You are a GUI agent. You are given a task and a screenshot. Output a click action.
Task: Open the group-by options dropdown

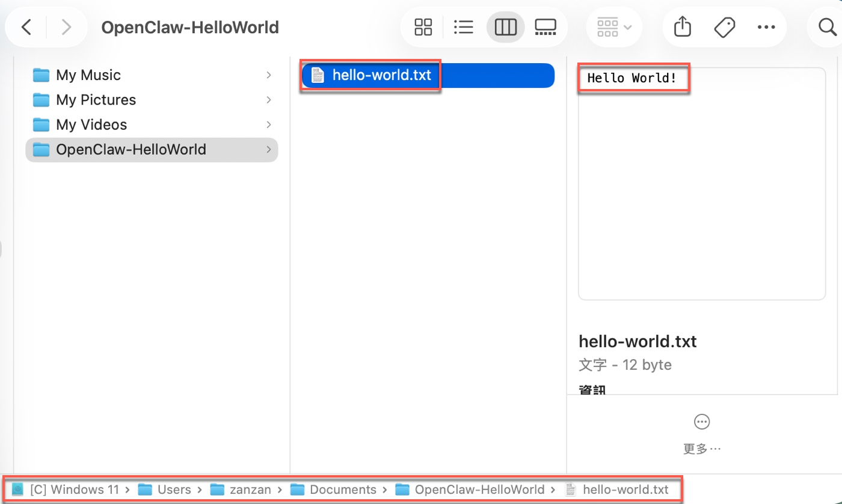pyautogui.click(x=614, y=27)
